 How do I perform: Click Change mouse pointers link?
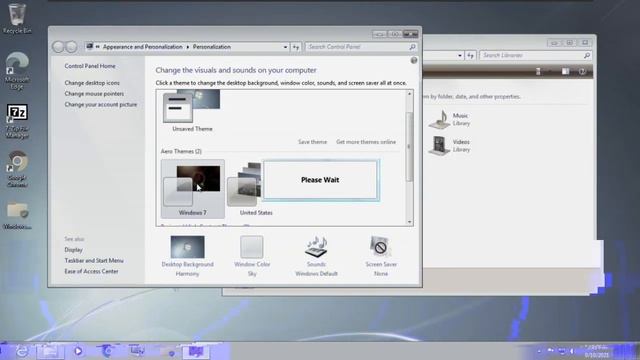coord(94,93)
